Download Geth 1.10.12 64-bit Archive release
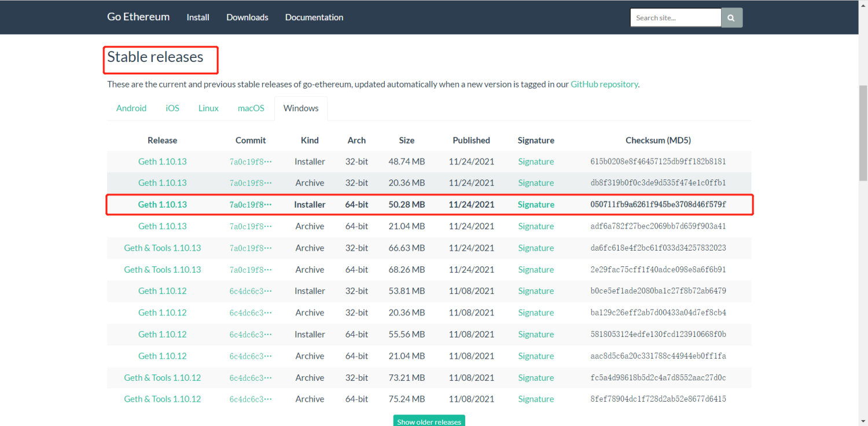 [x=163, y=356]
